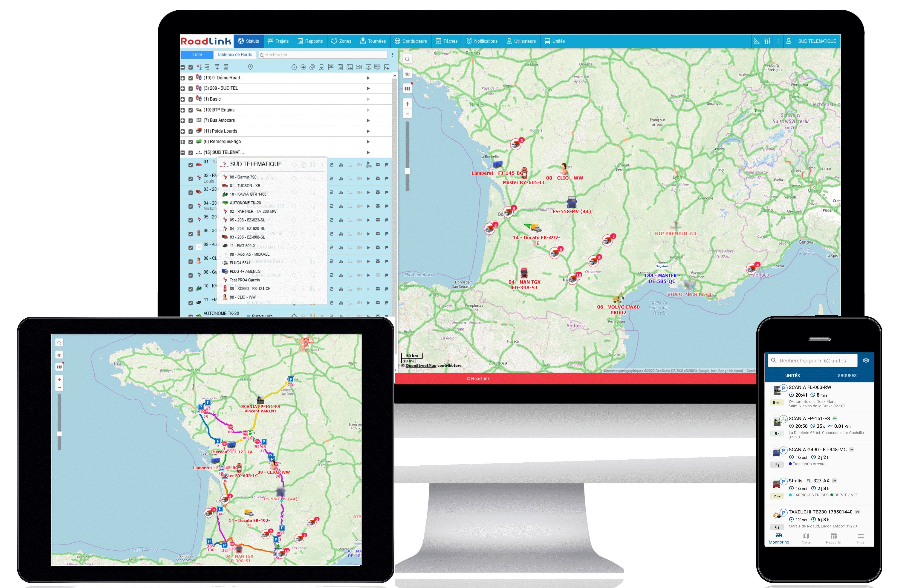Viewport: 902px width, 588px height.
Task: Collapse all groups with minus in list toolbar
Action: [x=182, y=67]
